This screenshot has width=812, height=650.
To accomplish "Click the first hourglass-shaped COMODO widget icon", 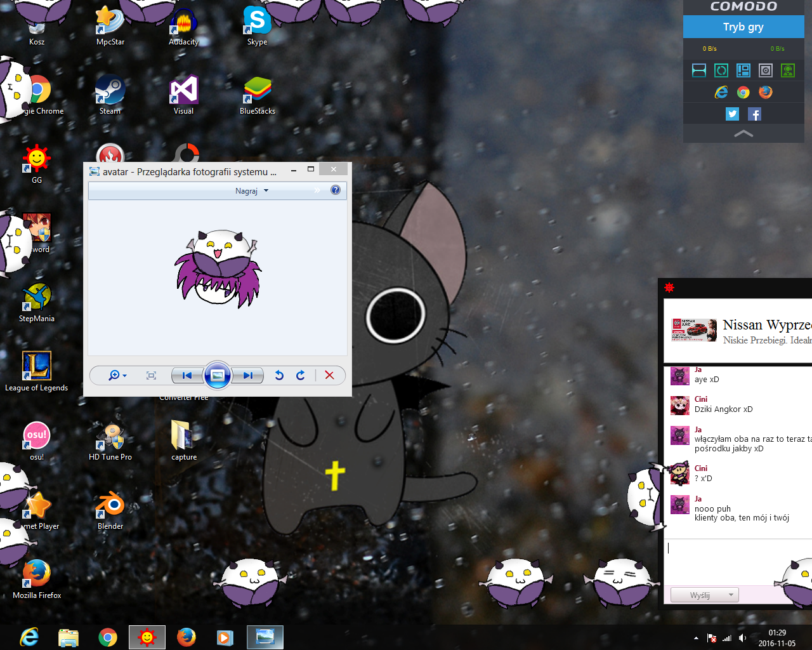I will pyautogui.click(x=699, y=70).
